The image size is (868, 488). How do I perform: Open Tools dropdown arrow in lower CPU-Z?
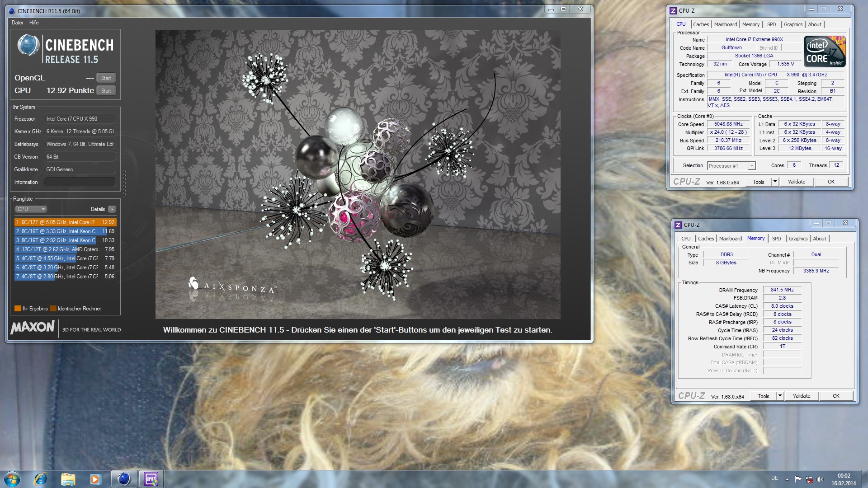780,396
